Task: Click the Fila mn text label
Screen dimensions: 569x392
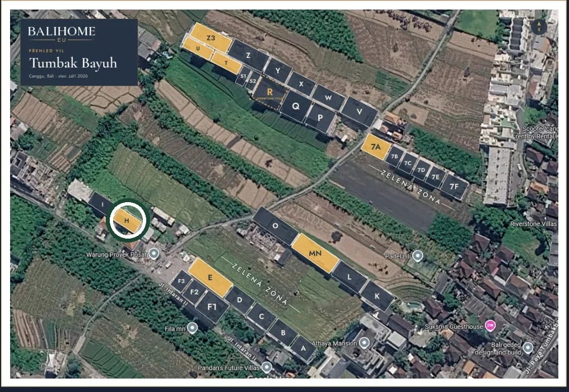Action: (x=175, y=329)
